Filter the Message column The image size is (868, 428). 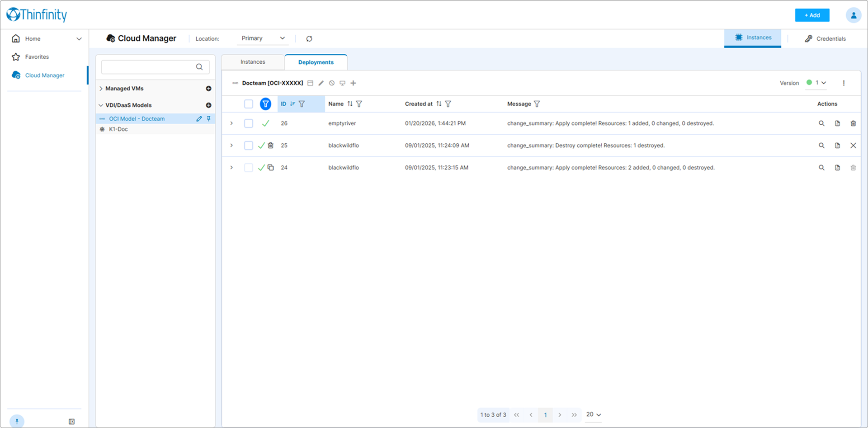pos(537,104)
